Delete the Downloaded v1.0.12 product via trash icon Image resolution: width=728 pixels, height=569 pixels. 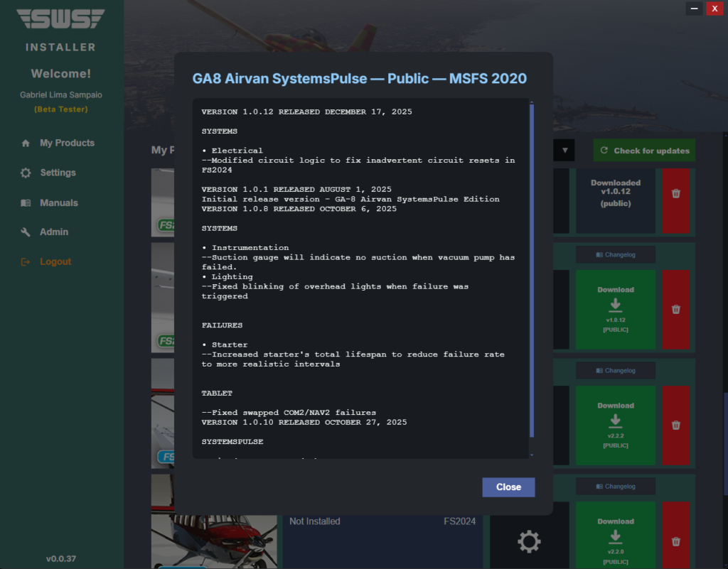point(675,194)
